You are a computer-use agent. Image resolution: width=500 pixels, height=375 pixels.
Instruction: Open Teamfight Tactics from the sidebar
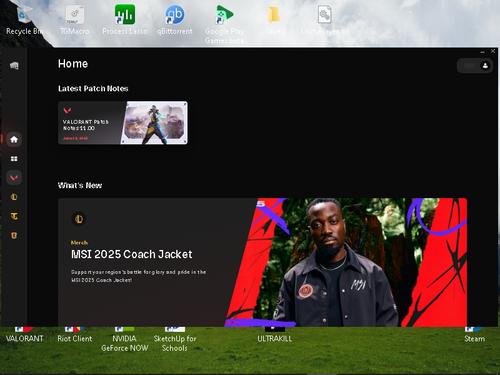point(14,216)
